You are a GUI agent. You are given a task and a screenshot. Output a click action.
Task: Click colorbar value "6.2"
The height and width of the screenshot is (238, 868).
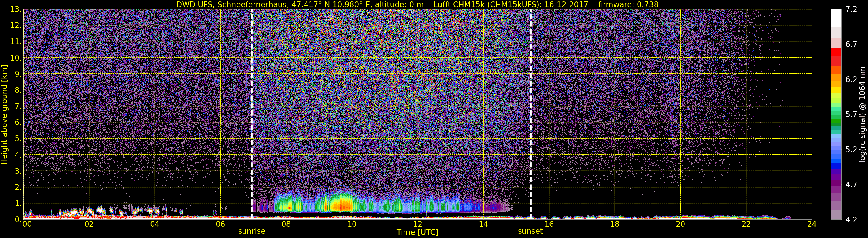(851, 80)
